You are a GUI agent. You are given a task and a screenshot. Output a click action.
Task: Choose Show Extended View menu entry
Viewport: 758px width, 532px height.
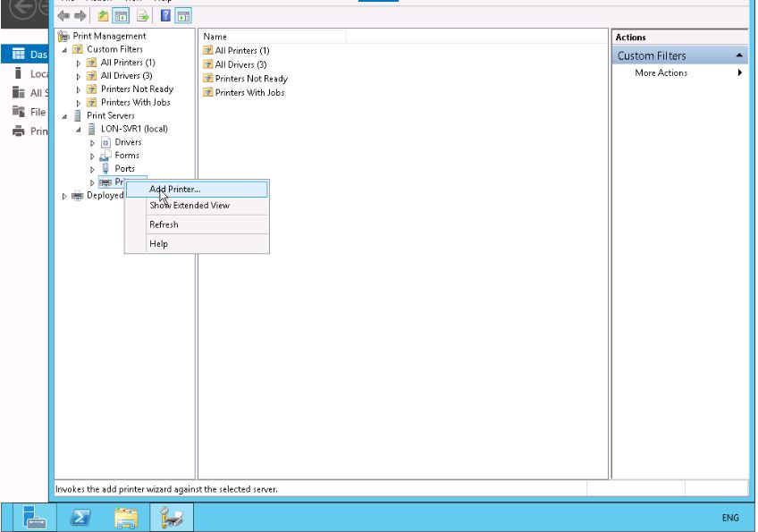197,205
